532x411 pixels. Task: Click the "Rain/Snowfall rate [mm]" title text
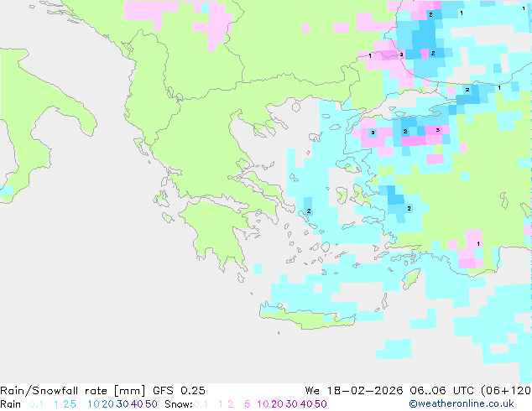click(73, 391)
